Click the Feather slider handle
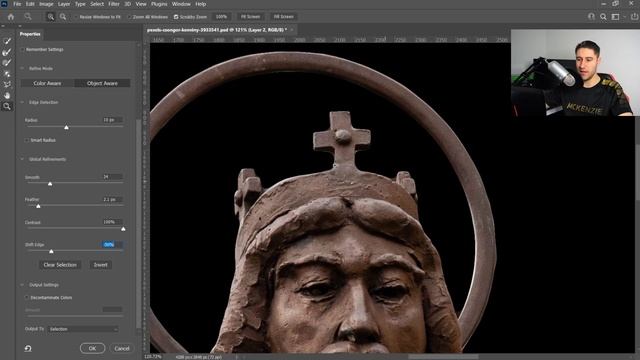Screen dimensions: 640x360 point(38,207)
